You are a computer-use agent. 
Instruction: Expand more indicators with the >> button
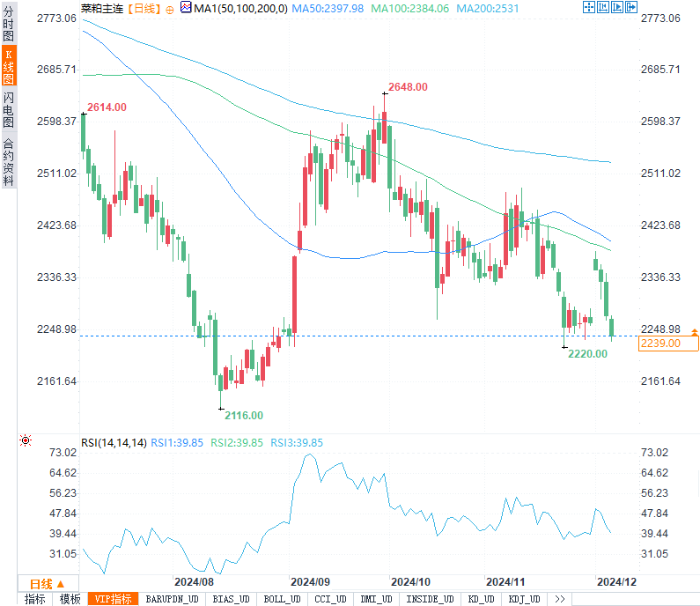tap(558, 599)
